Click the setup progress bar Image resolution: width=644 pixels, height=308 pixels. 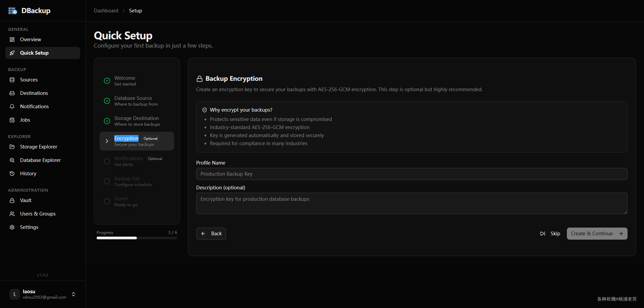(137, 238)
